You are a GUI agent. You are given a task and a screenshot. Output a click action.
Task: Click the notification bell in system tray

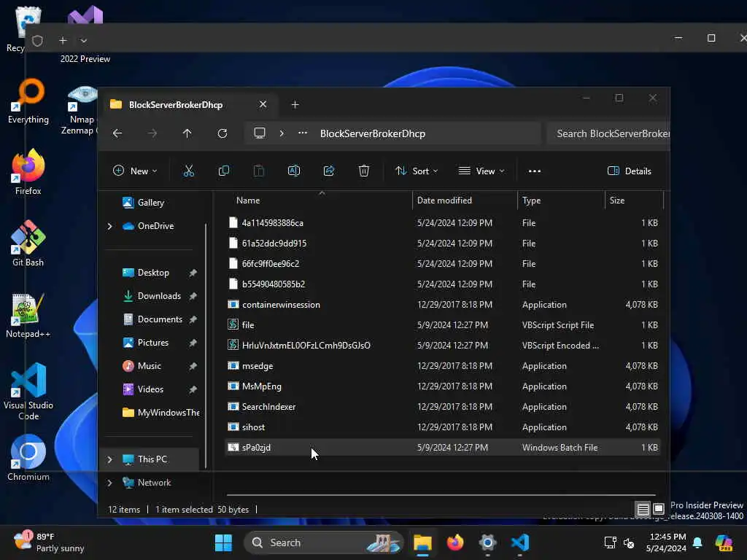(697, 542)
